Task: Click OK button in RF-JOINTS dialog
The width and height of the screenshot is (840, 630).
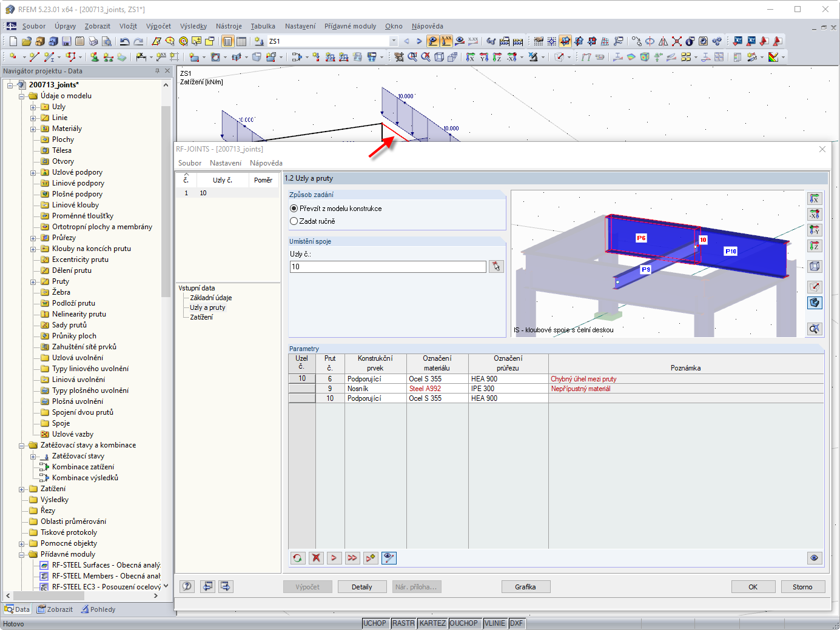Action: pos(753,587)
